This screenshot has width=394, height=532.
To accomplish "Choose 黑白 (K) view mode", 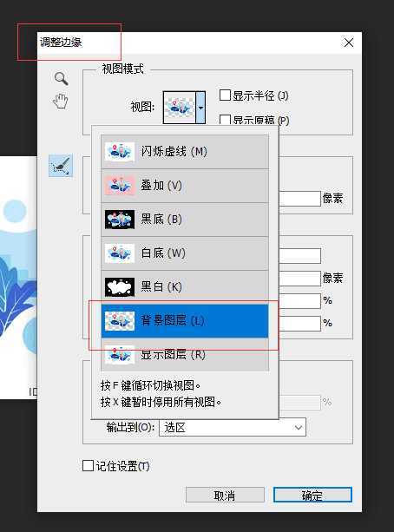I will click(185, 287).
